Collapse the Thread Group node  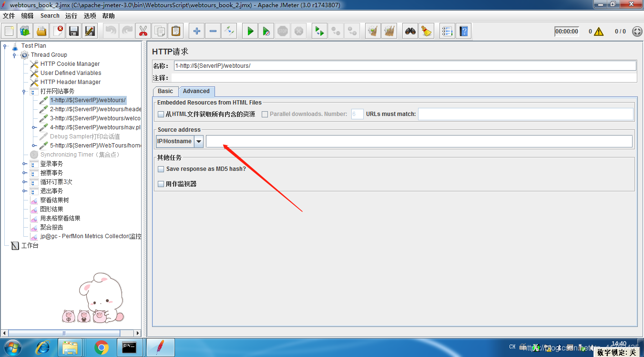tap(14, 55)
